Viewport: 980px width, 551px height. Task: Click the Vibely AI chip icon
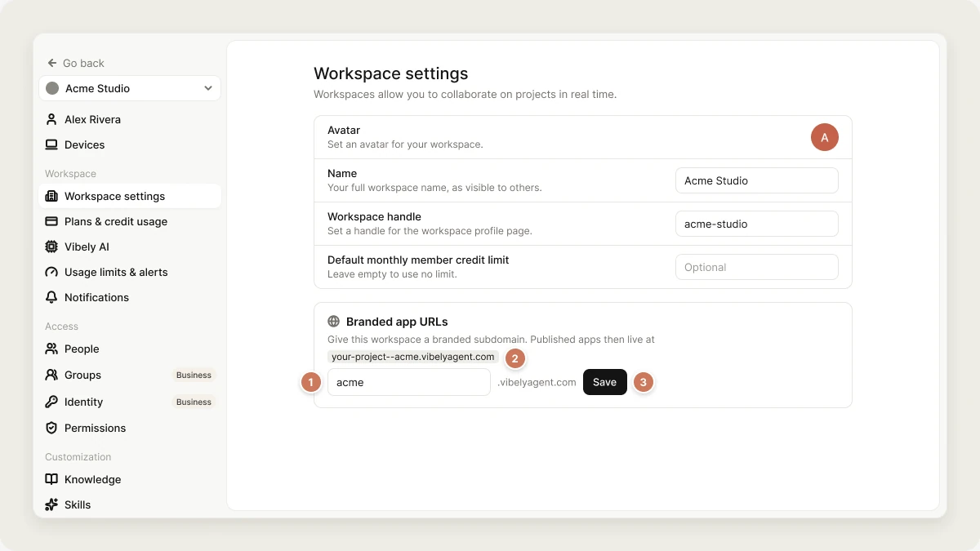pos(51,247)
